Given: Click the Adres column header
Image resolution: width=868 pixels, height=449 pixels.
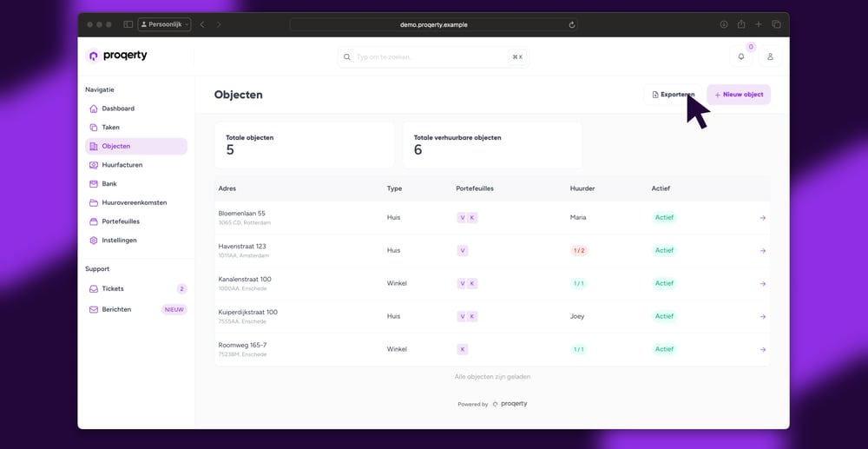Looking at the screenshot, I should (x=227, y=188).
